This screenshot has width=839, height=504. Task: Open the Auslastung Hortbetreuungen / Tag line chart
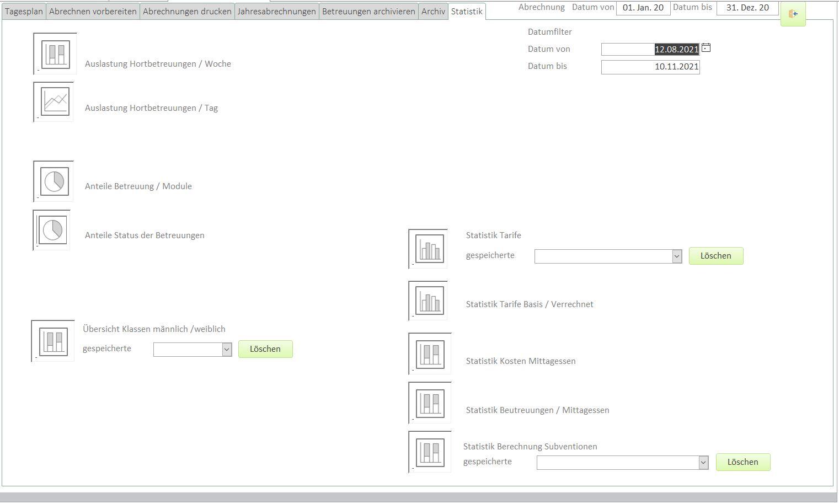coord(54,102)
